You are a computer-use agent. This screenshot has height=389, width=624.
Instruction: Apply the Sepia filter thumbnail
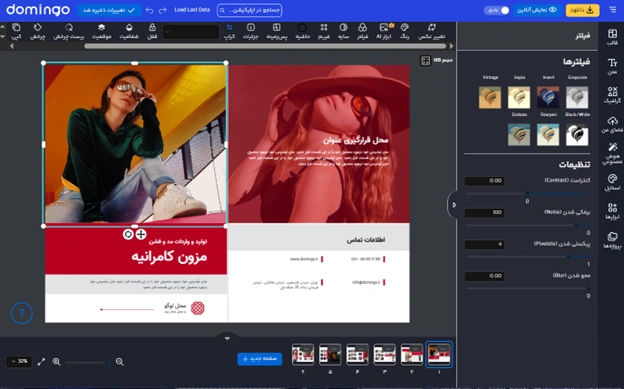(x=519, y=97)
